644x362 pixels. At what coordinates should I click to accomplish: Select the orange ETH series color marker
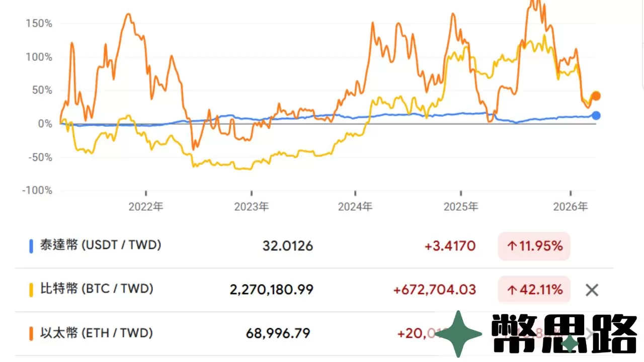coord(32,333)
